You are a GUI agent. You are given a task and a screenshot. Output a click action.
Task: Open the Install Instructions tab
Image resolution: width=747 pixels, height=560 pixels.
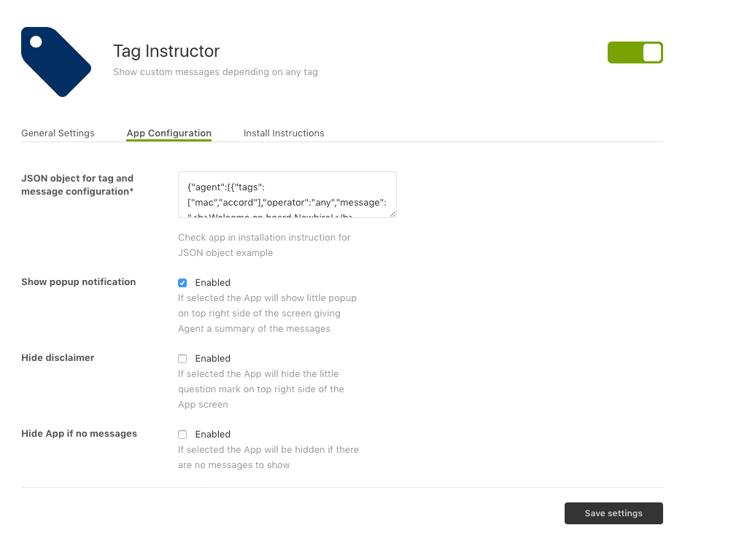pyautogui.click(x=284, y=133)
